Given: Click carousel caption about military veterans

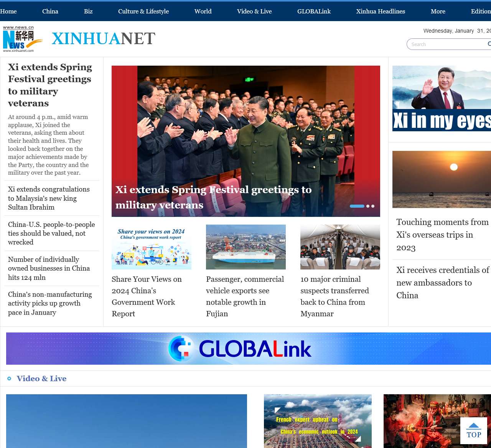Looking at the screenshot, I should pyautogui.click(x=213, y=197).
